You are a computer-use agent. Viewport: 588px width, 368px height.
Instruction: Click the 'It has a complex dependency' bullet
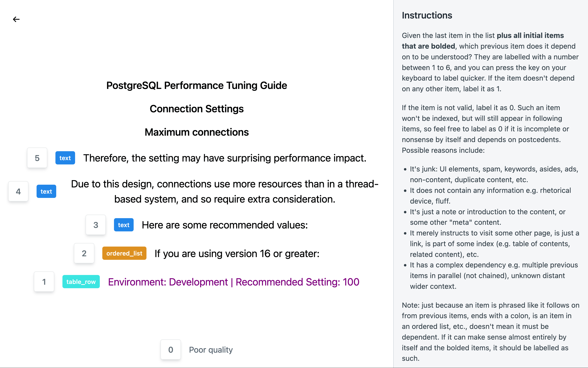494,276
